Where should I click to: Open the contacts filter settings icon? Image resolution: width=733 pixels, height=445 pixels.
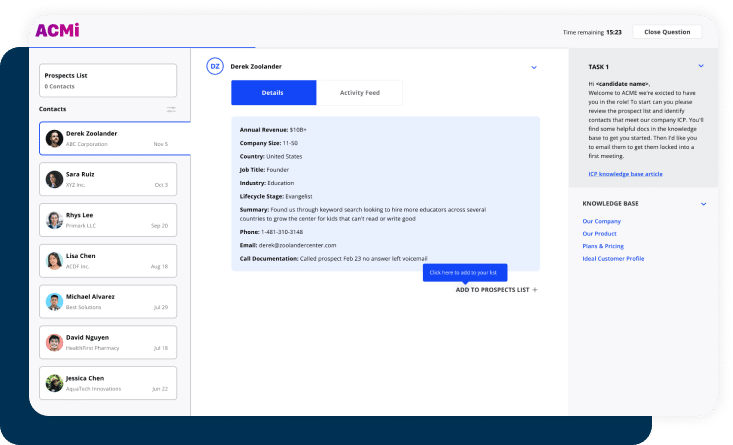(171, 109)
